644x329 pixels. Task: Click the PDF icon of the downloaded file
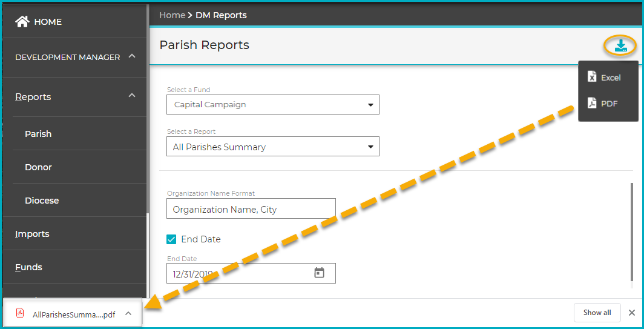20,314
